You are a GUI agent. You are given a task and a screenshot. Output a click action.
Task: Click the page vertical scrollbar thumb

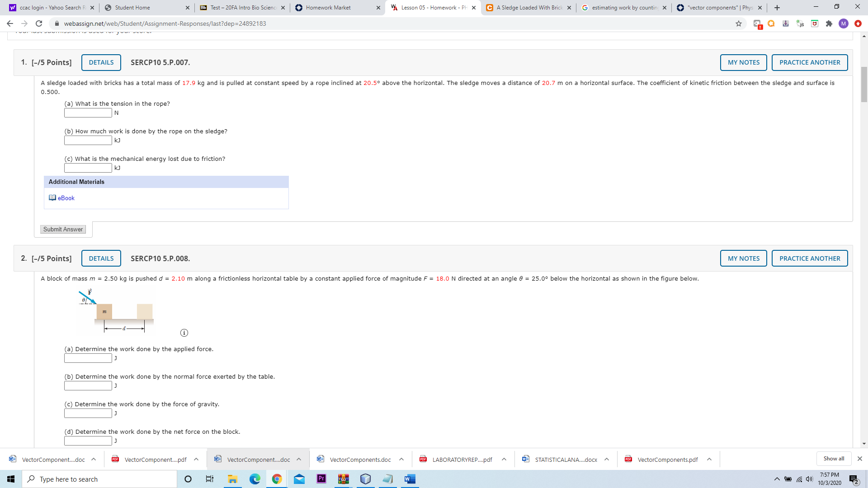864,84
